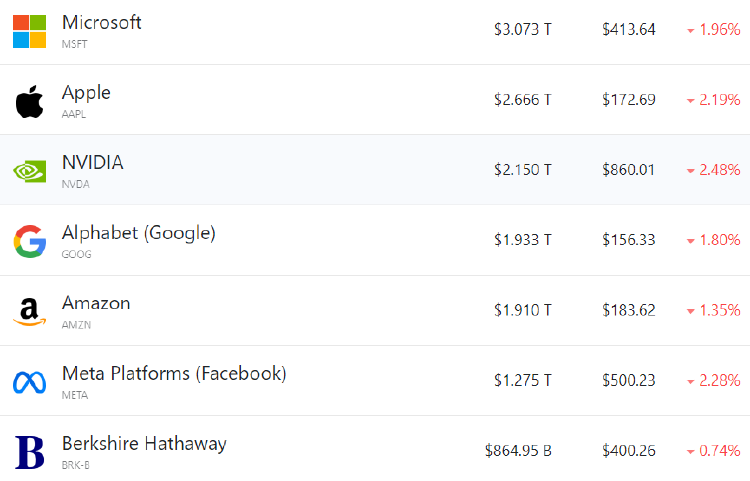The height and width of the screenshot is (481, 750).
Task: Open the Microsoft company link
Action: click(102, 22)
